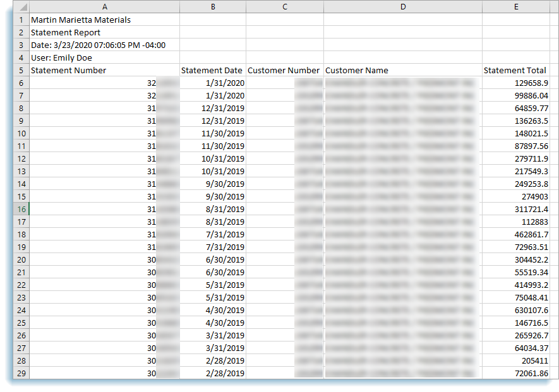Select the column B header
This screenshot has width=559, height=392.
click(x=213, y=7)
